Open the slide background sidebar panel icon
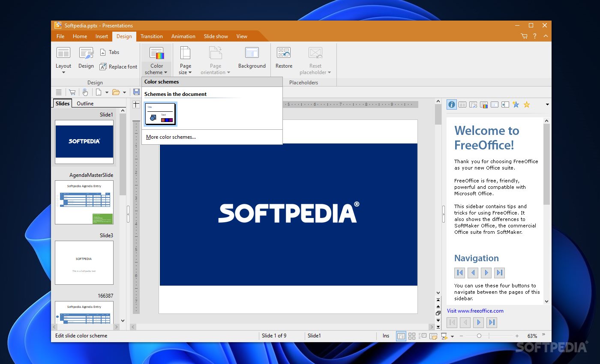 (495, 104)
